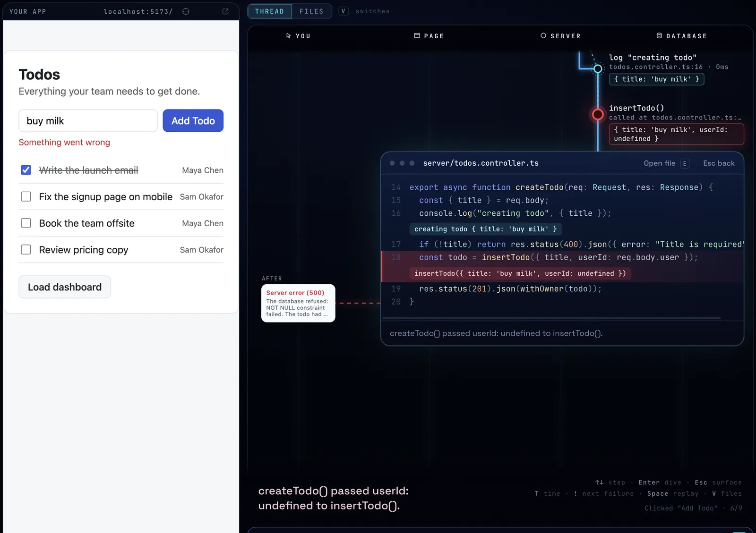Click the inline "creating todo" log output
The image size is (756, 533).
[x=486, y=229]
